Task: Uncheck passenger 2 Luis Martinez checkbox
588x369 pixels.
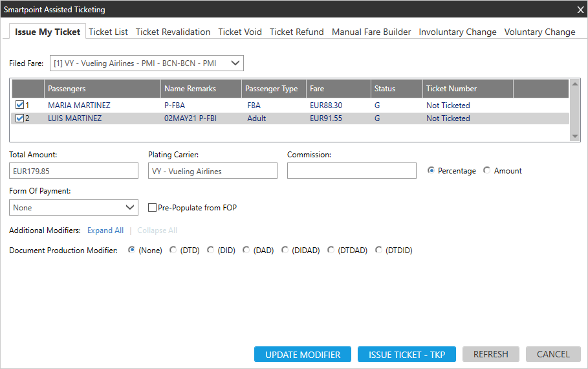Action: (x=20, y=118)
